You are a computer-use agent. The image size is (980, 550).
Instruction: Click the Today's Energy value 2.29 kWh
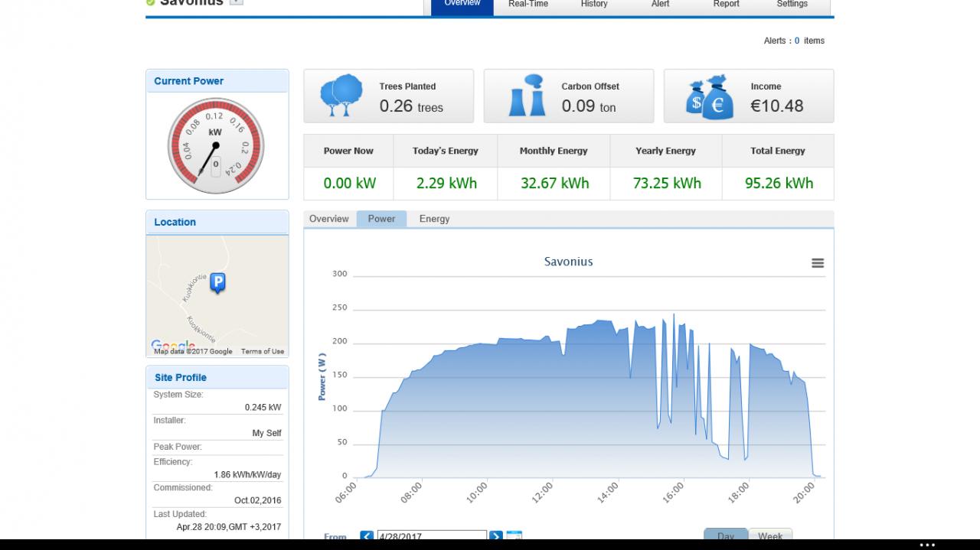[x=446, y=184]
